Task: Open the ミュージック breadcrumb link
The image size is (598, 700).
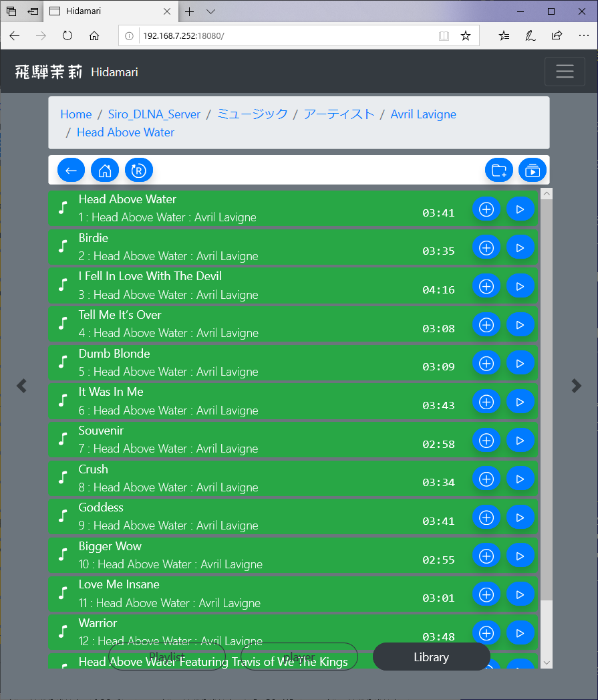Action: point(252,114)
